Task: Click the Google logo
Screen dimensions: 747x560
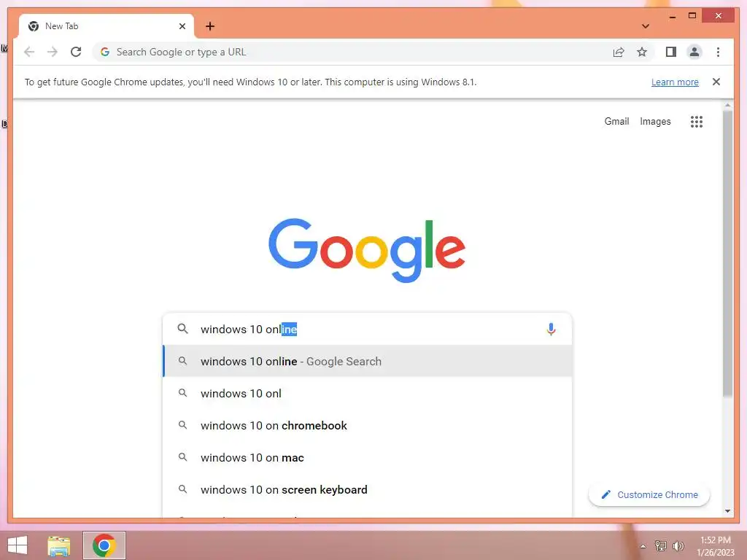Action: (367, 250)
